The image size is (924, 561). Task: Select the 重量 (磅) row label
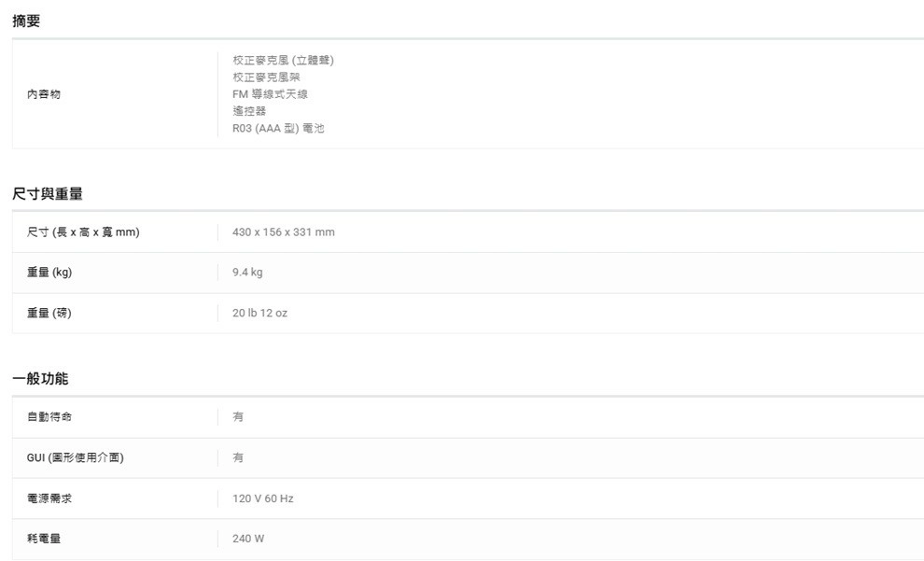49,313
